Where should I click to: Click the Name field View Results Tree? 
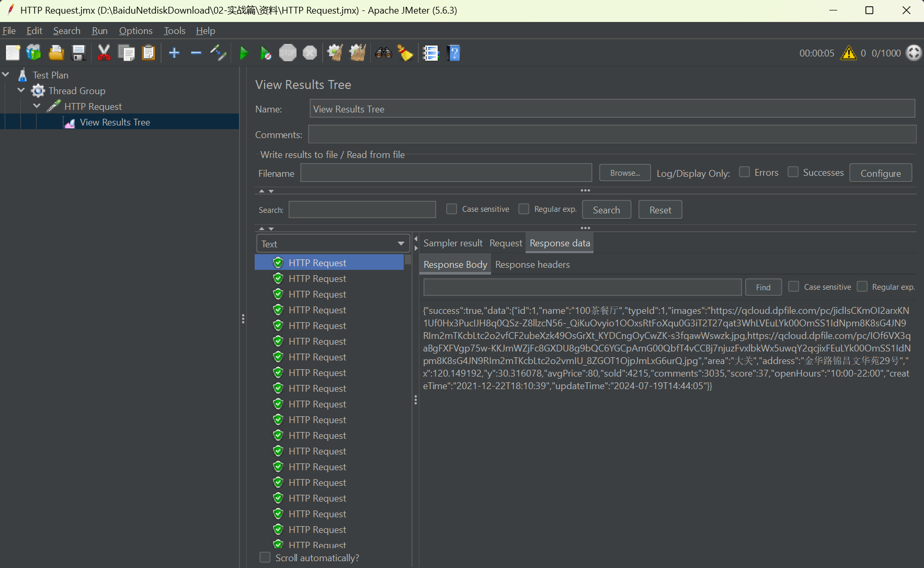click(x=612, y=109)
